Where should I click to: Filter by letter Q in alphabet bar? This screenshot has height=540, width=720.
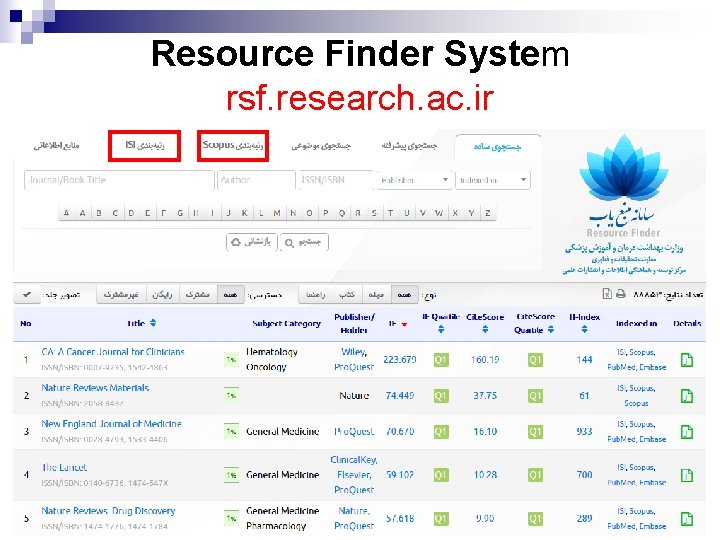[342, 213]
